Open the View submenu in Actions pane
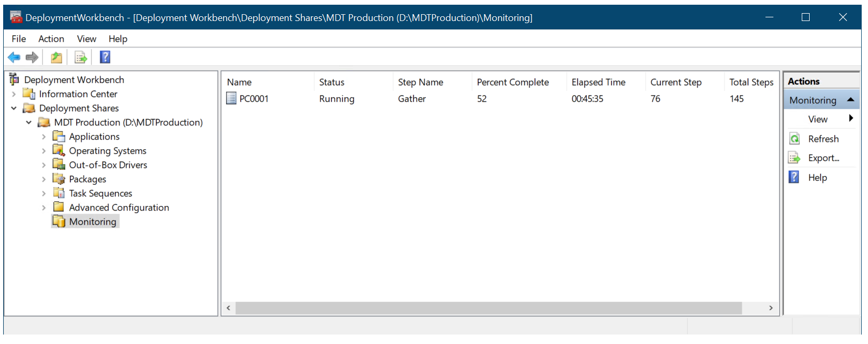This screenshot has width=868, height=344. (851, 119)
